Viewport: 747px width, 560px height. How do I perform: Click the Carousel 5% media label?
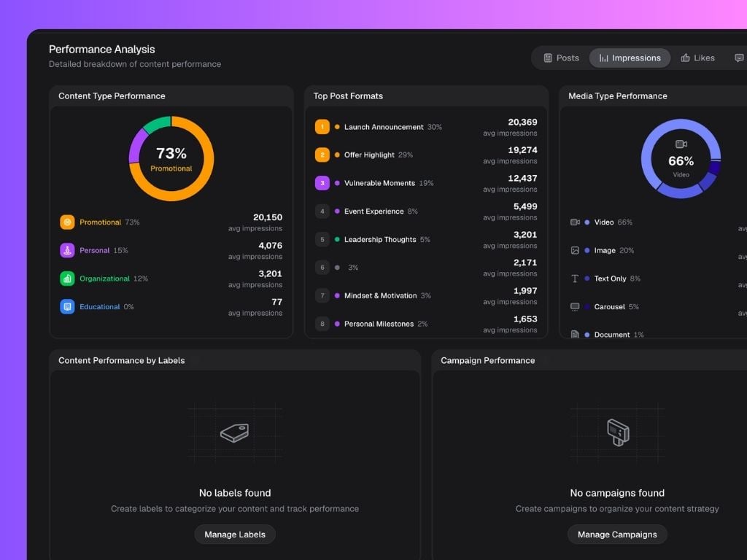pos(616,307)
